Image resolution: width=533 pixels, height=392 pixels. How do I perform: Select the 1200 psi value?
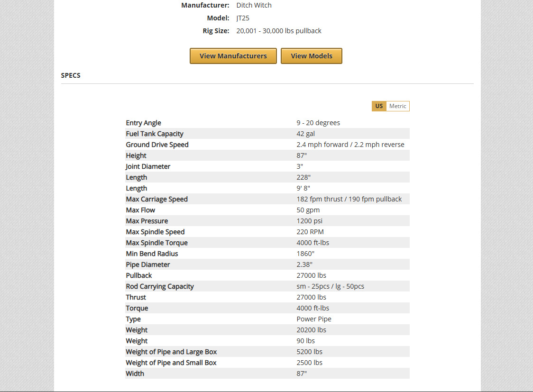click(309, 221)
